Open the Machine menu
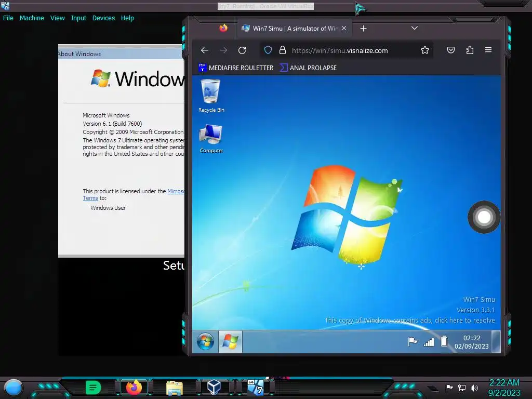The width and height of the screenshot is (532, 399). pyautogui.click(x=32, y=18)
